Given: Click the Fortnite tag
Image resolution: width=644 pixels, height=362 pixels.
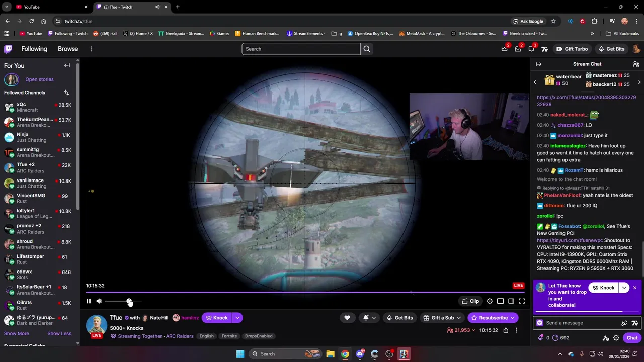Looking at the screenshot, I should click(229, 336).
